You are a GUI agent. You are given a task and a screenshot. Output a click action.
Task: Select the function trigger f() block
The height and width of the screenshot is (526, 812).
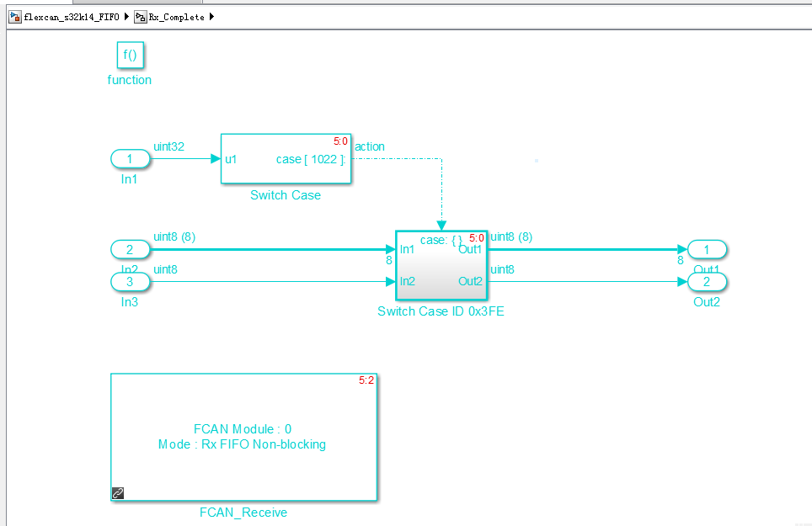point(130,55)
